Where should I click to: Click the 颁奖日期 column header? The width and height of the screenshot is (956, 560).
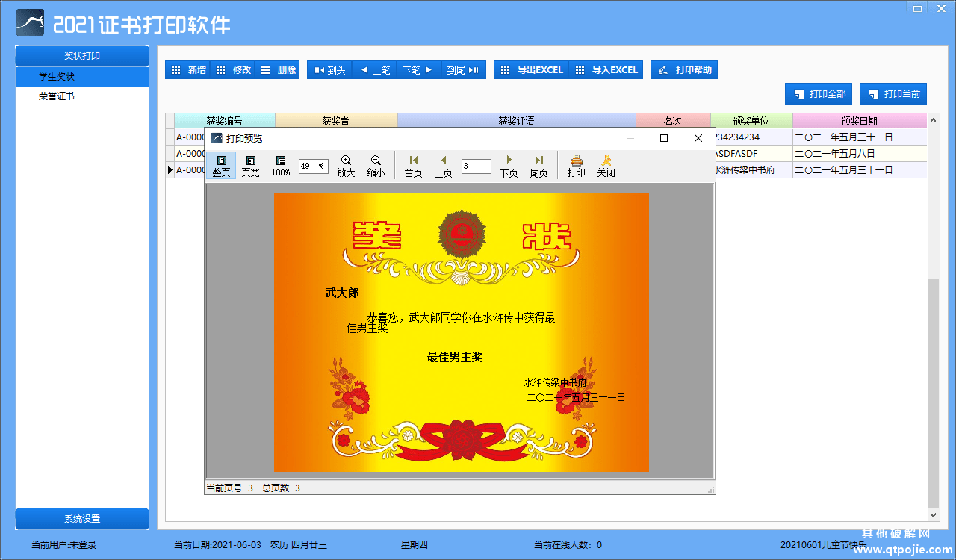tap(860, 121)
